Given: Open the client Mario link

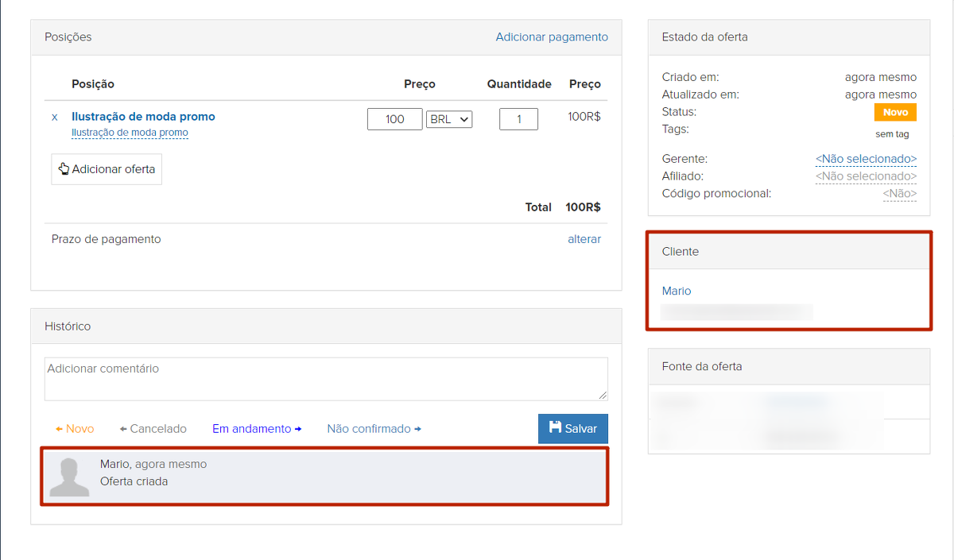Looking at the screenshot, I should [x=677, y=292].
